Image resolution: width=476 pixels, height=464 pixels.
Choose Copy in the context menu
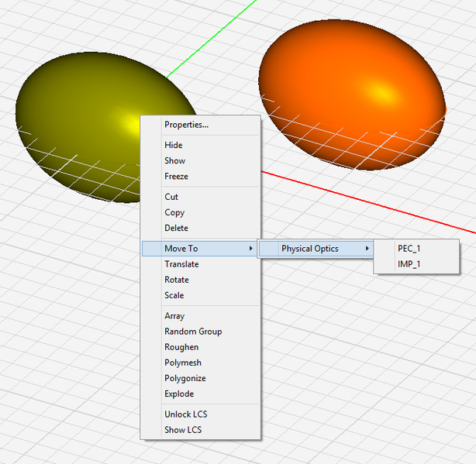point(174,212)
